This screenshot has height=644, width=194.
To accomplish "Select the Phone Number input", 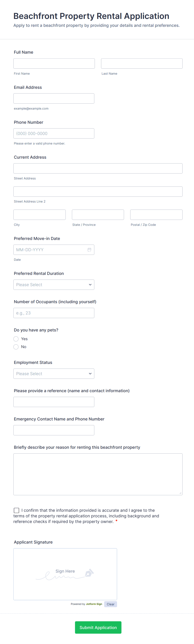I will click(54, 133).
